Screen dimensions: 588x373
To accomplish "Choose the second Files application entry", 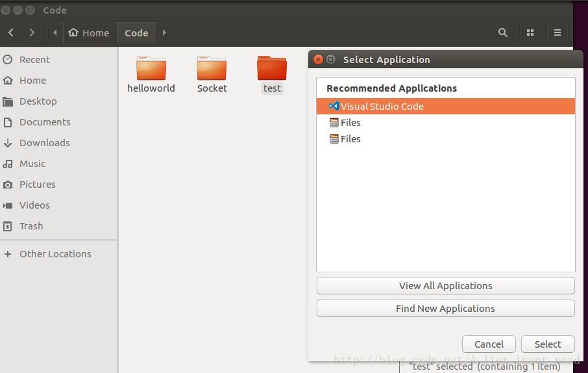I will pos(445,139).
